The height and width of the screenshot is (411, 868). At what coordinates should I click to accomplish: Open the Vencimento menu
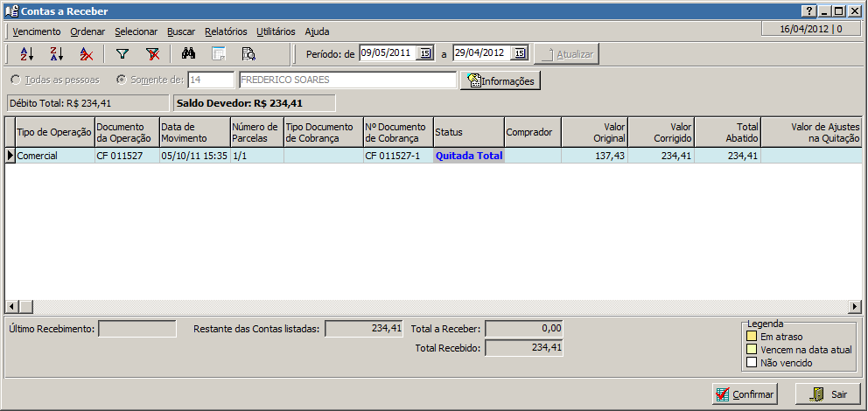pyautogui.click(x=37, y=31)
